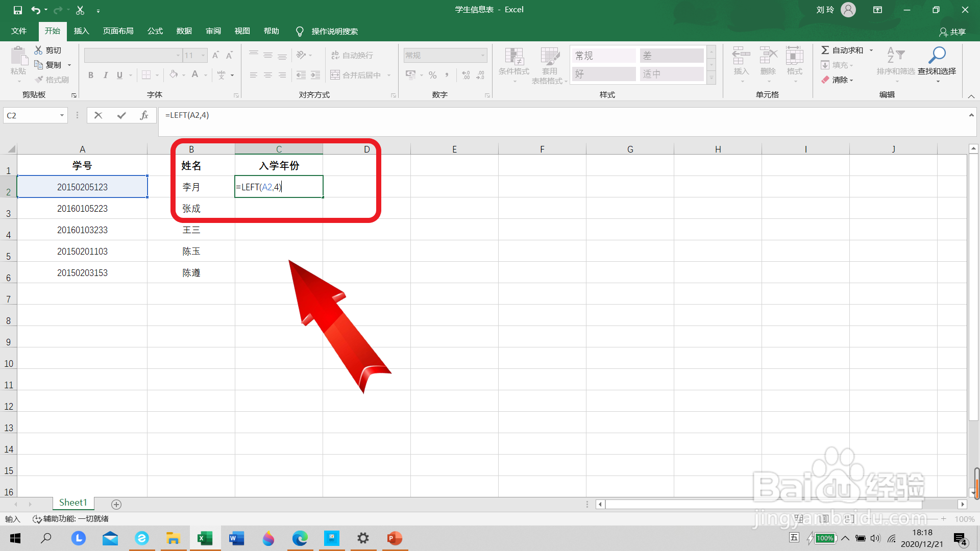980x551 pixels.
Task: Click the Enter checkmark in formula bar
Action: pyautogui.click(x=121, y=115)
